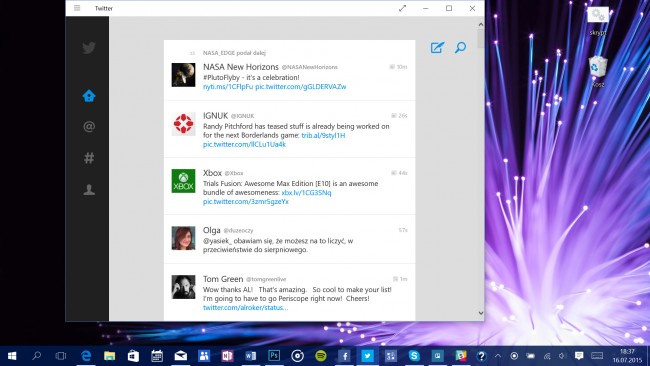Open pic.twitter.com link in IGNUK tweet
This screenshot has width=650, height=366.
coord(245,145)
